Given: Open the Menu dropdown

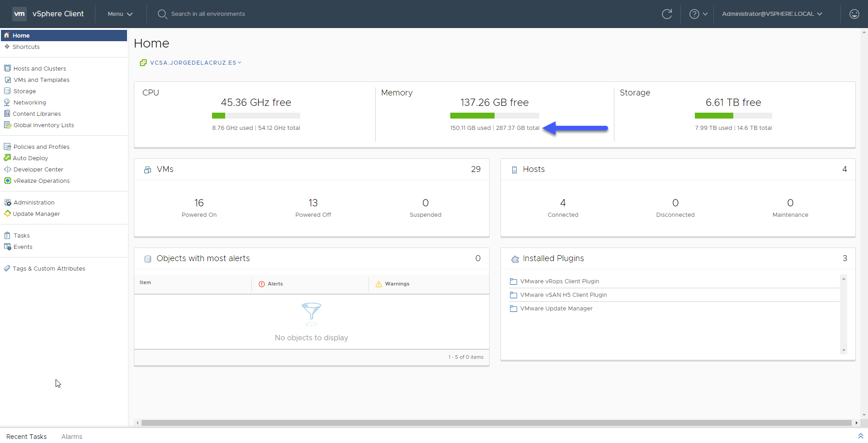Looking at the screenshot, I should point(120,14).
